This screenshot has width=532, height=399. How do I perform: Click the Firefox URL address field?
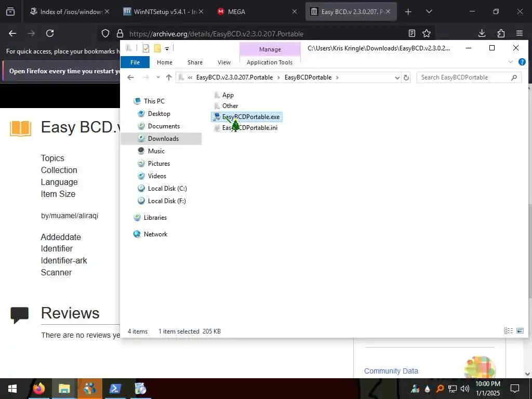(267, 34)
